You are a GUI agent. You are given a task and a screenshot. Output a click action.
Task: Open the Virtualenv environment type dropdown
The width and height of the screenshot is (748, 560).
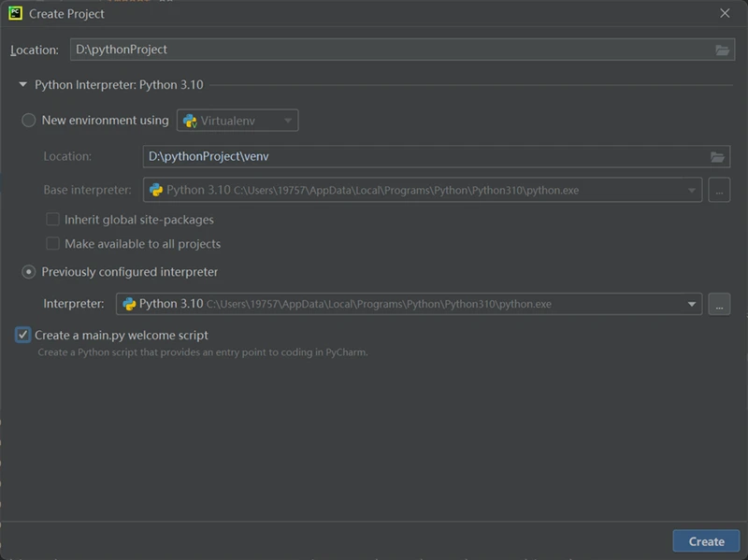pyautogui.click(x=237, y=121)
